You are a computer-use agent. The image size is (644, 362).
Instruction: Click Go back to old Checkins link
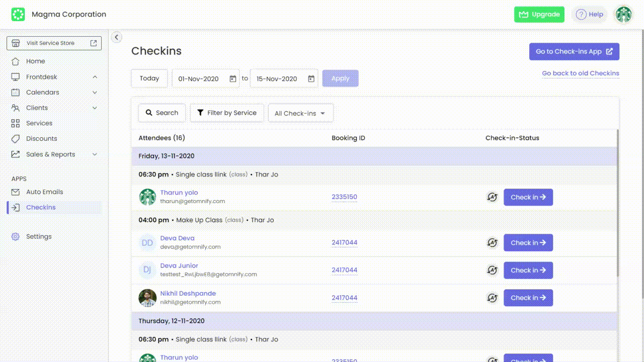pyautogui.click(x=581, y=73)
